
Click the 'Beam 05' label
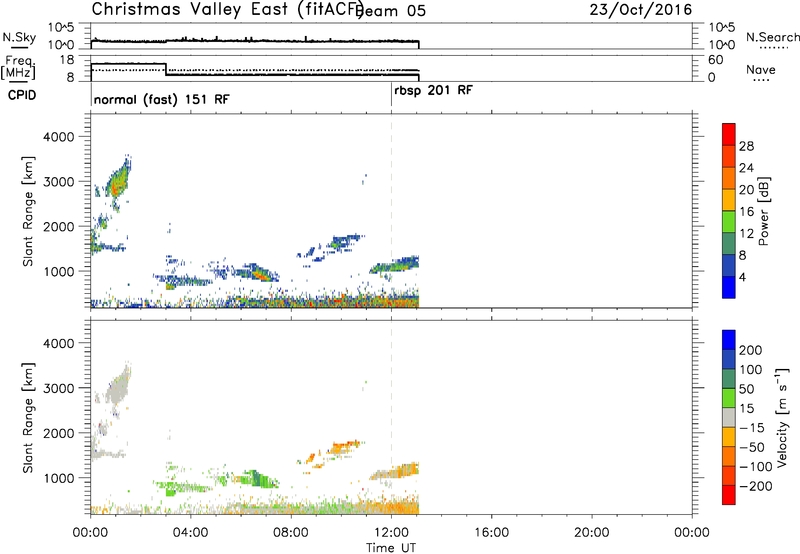click(x=392, y=10)
